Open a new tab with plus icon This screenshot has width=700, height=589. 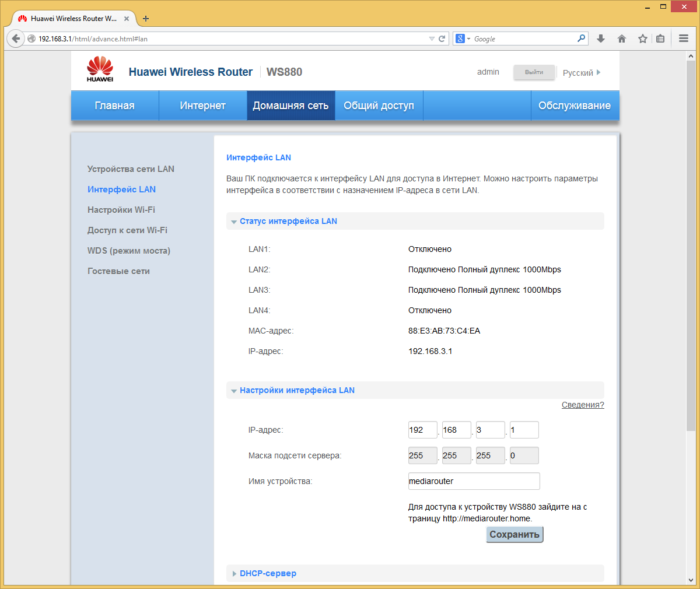pos(146,19)
